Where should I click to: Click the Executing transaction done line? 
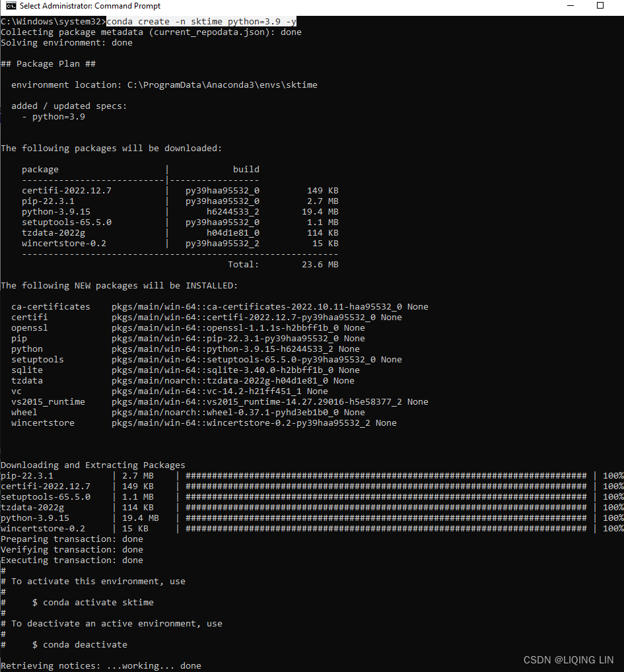click(71, 560)
